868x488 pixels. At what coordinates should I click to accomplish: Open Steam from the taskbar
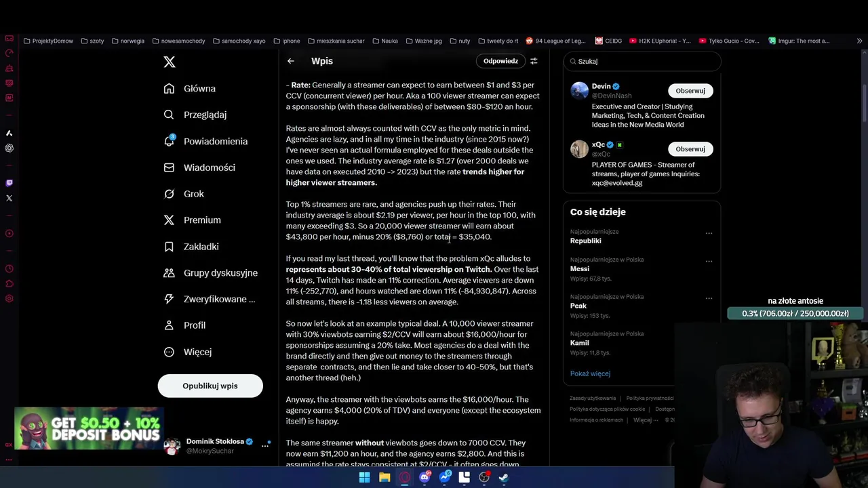[504, 477]
